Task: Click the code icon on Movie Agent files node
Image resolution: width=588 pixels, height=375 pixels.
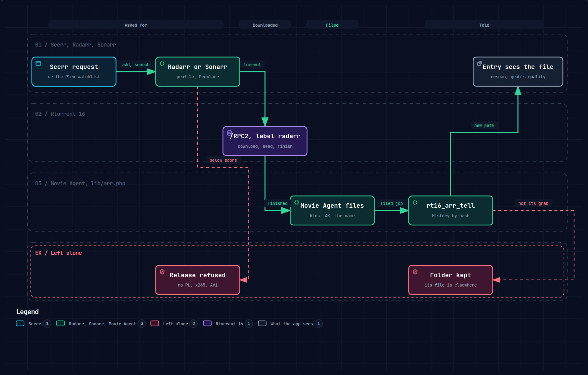Action: coord(296,202)
